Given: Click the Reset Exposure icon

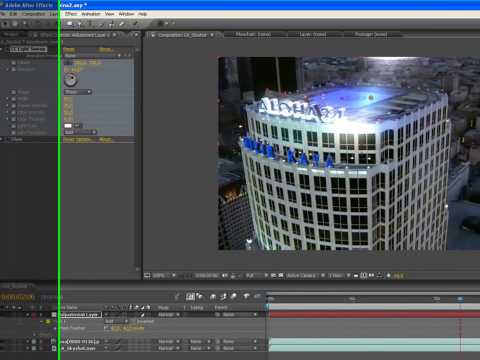Looking at the screenshot, I should 388,276.
